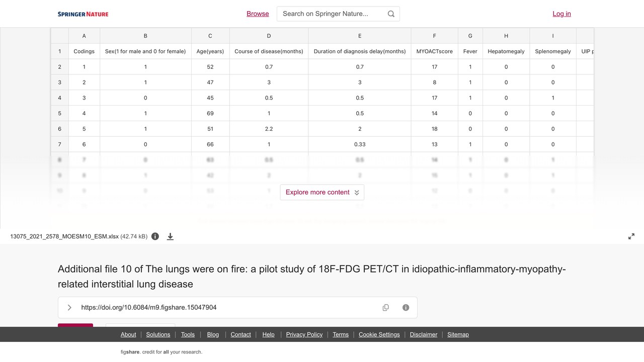
Task: Expand Explore more content
Action: tap(322, 192)
